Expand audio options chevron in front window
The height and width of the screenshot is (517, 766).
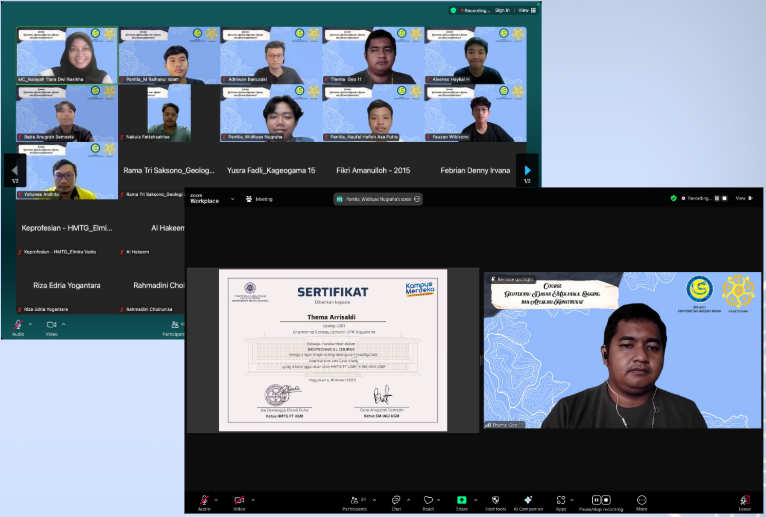coord(216,500)
